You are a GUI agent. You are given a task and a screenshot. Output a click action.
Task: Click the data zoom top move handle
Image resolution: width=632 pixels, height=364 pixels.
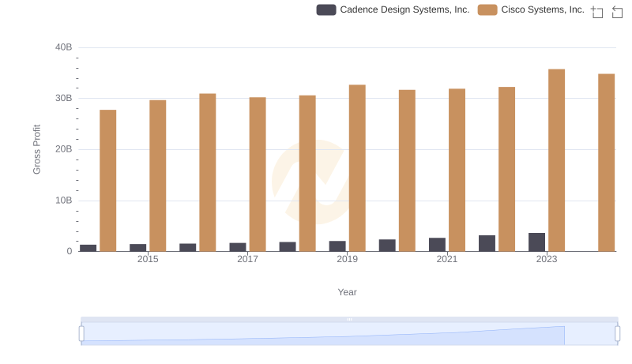tap(349, 319)
